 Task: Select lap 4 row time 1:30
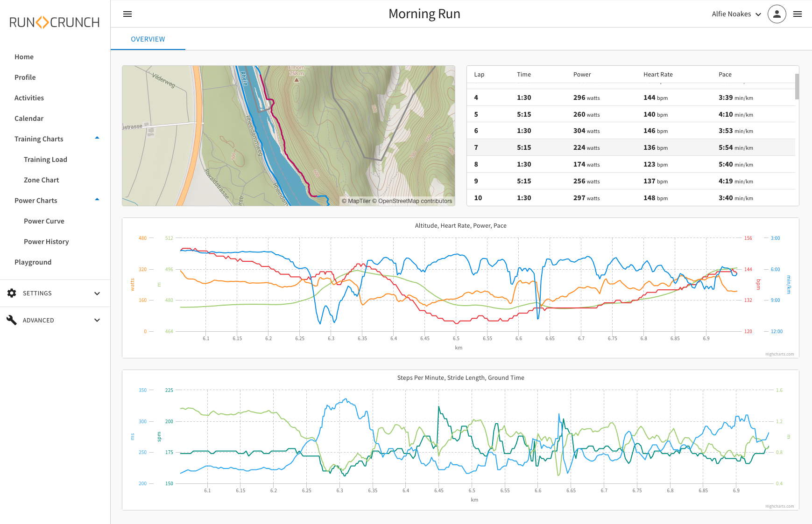click(524, 98)
